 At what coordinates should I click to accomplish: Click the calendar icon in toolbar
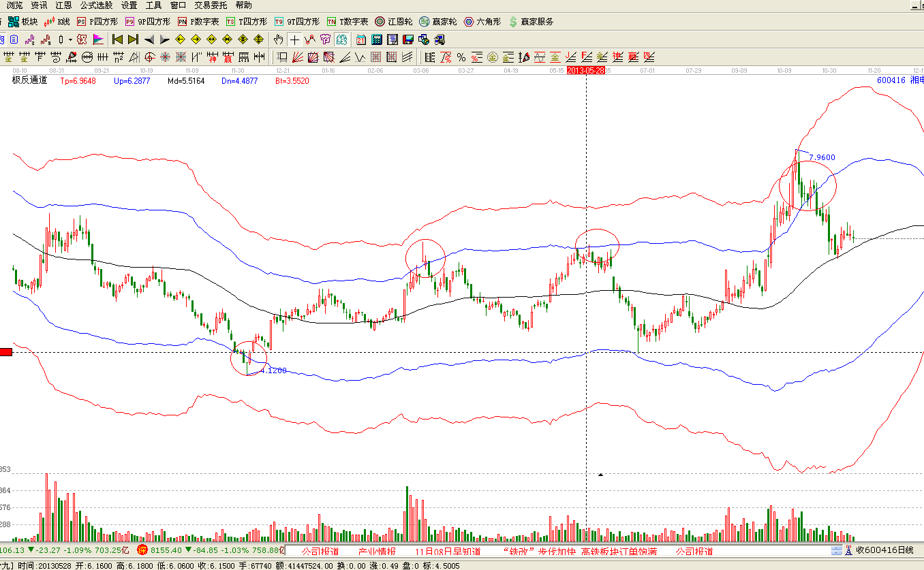click(x=361, y=39)
